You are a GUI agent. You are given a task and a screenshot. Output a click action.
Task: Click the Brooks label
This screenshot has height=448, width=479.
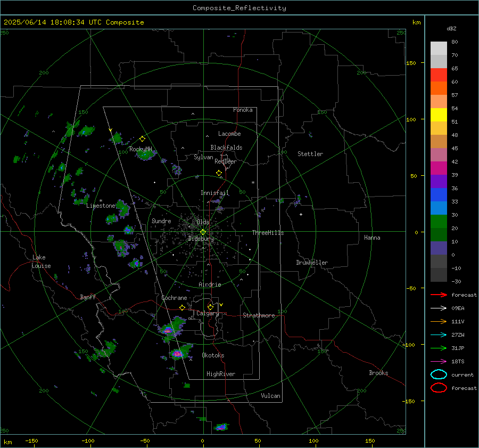[x=378, y=373]
